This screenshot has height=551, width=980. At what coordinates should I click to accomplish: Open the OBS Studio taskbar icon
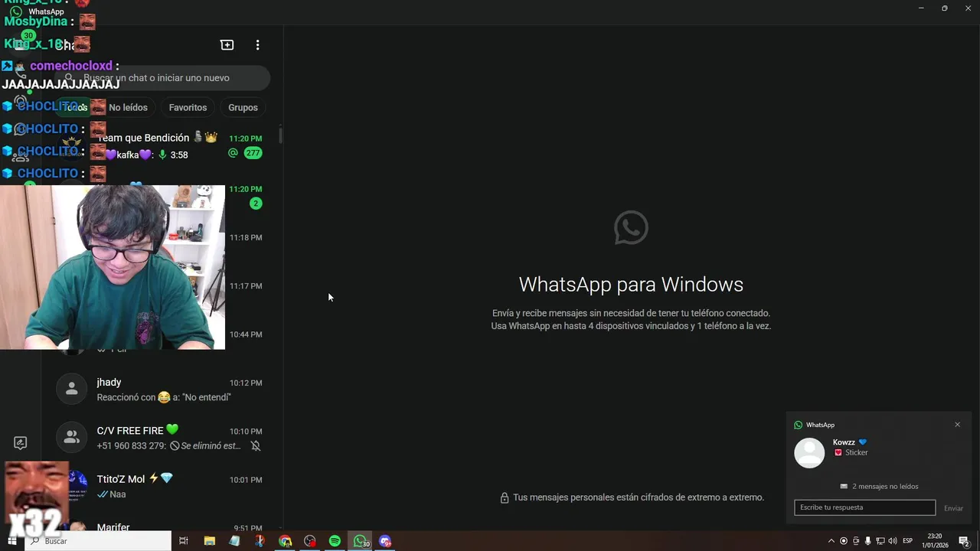[310, 541]
